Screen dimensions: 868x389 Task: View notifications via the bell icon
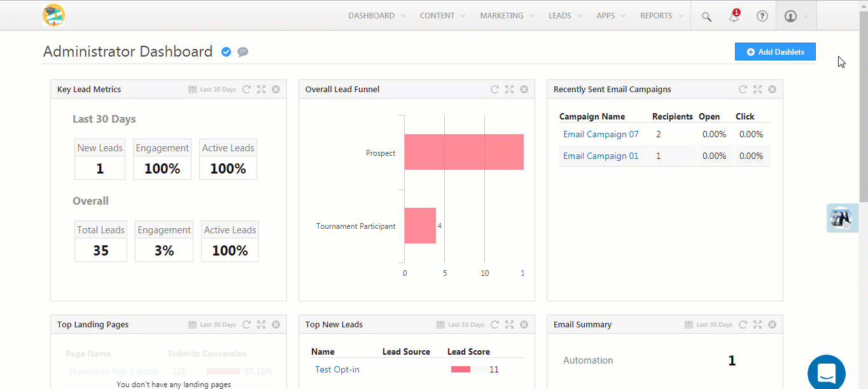(733, 16)
